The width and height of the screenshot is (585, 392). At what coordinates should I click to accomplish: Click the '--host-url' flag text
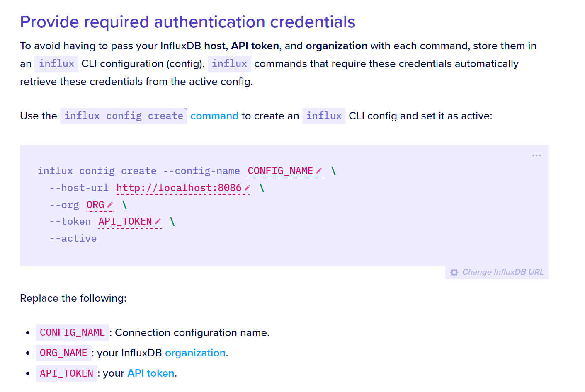point(79,188)
